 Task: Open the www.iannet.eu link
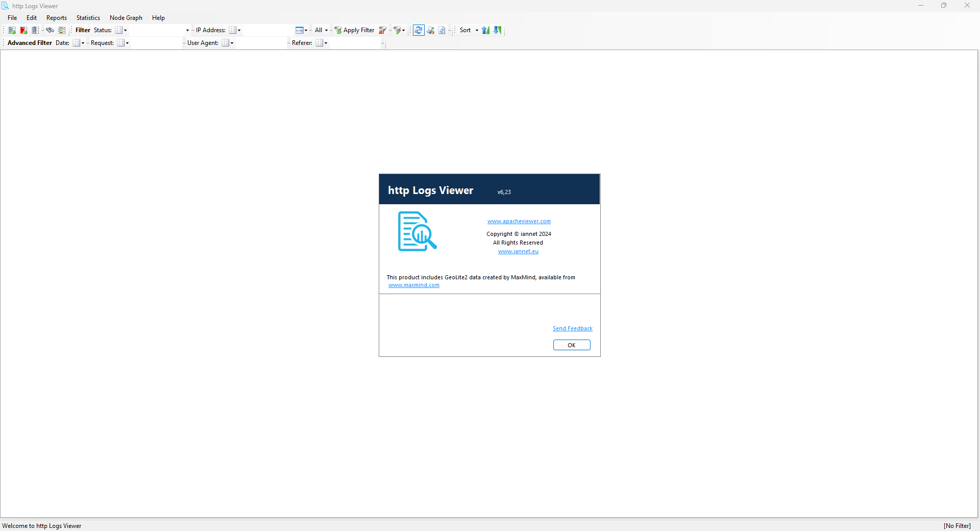(x=518, y=251)
